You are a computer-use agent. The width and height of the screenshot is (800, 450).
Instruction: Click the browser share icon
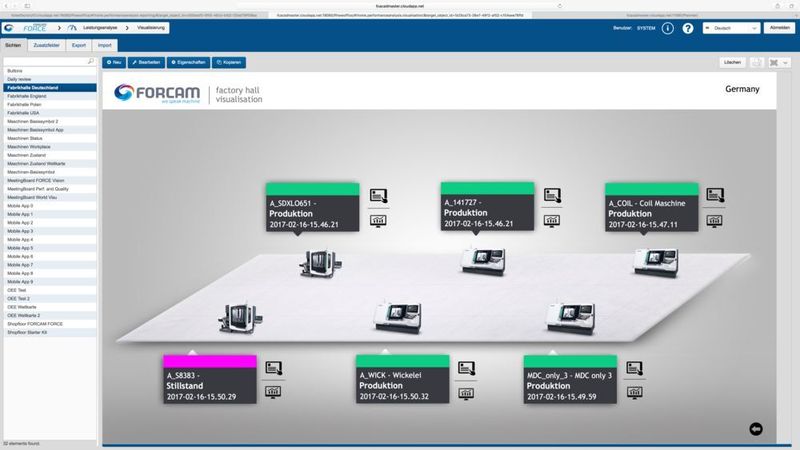click(778, 6)
